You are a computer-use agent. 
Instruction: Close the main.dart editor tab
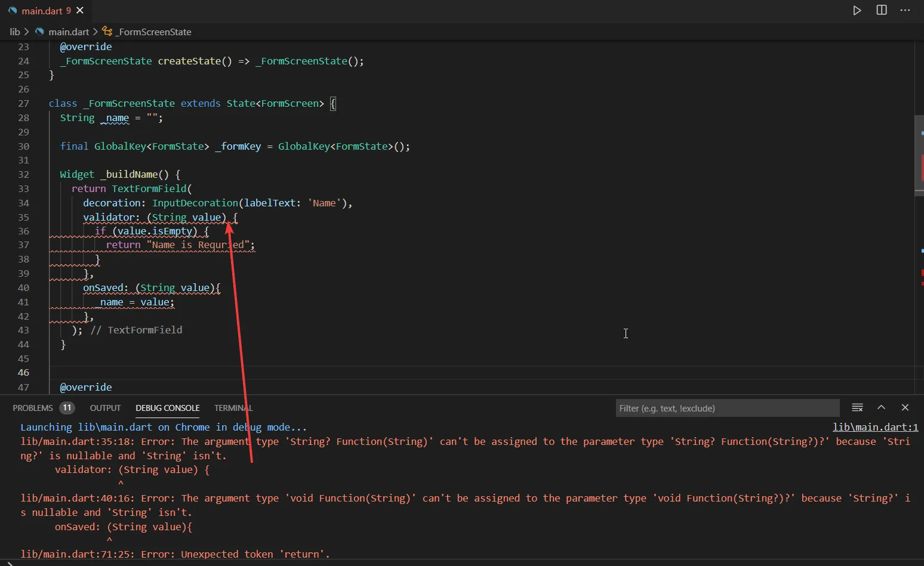pyautogui.click(x=80, y=11)
